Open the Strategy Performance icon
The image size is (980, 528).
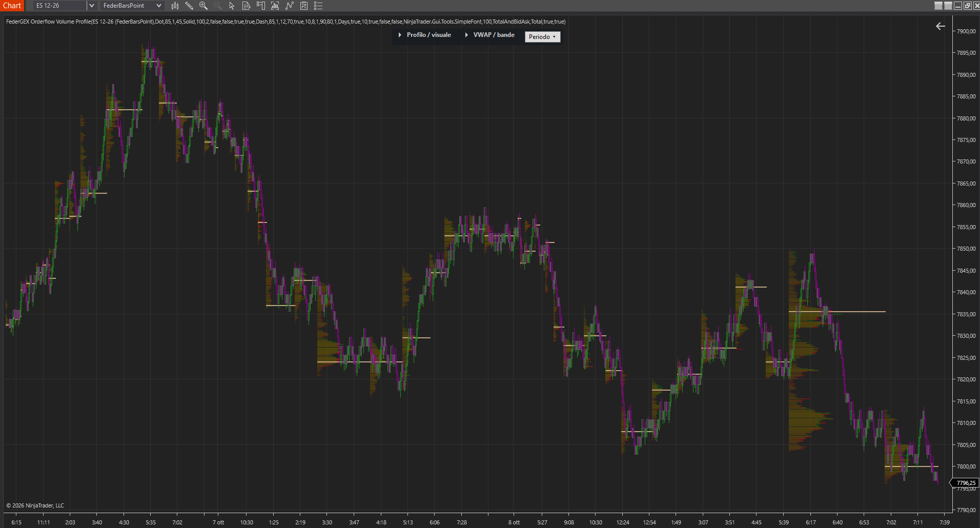pyautogui.click(x=304, y=6)
